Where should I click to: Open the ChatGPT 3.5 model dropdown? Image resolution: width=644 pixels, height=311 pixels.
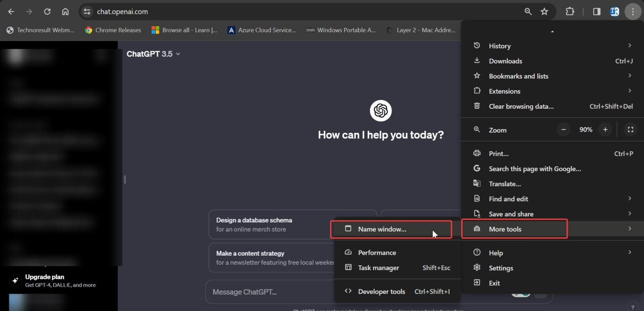coord(153,54)
